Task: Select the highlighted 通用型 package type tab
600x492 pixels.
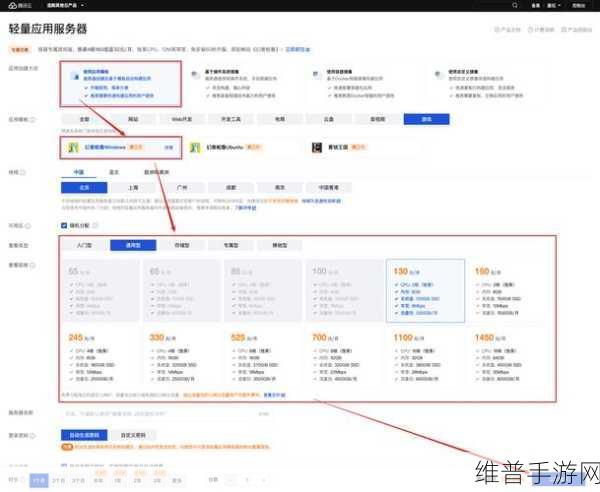Action: 133,245
